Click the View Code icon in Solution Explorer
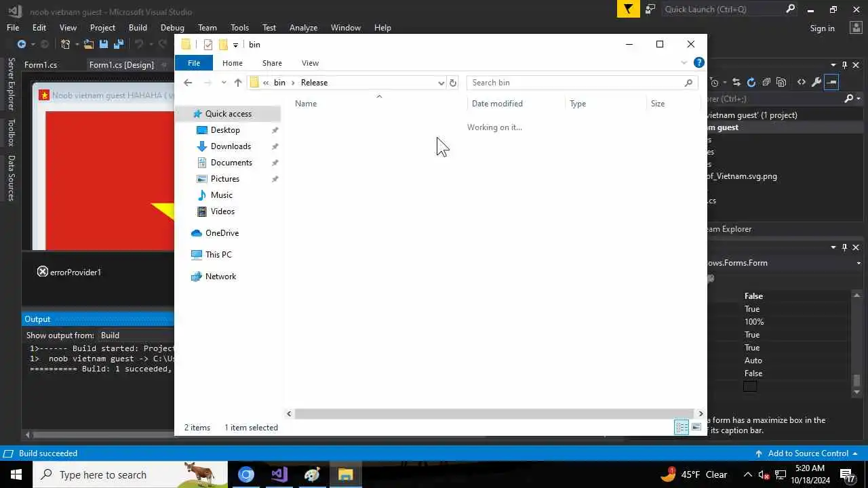The width and height of the screenshot is (868, 488). [802, 82]
